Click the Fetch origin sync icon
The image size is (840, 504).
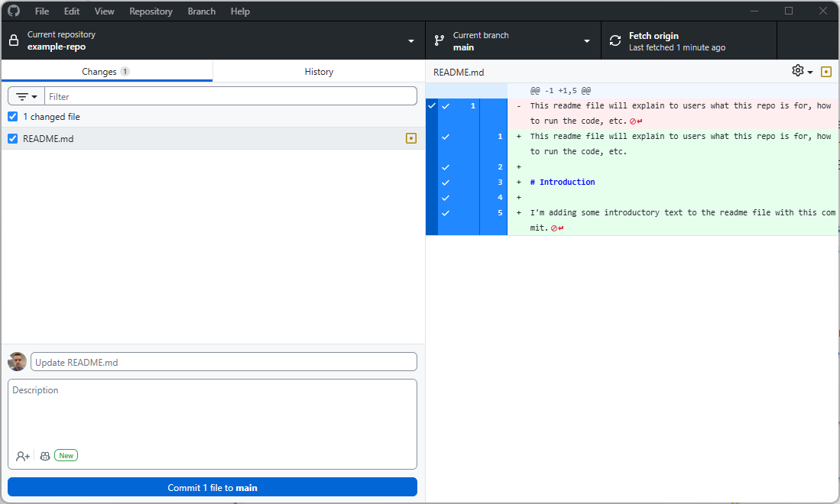pyautogui.click(x=615, y=41)
